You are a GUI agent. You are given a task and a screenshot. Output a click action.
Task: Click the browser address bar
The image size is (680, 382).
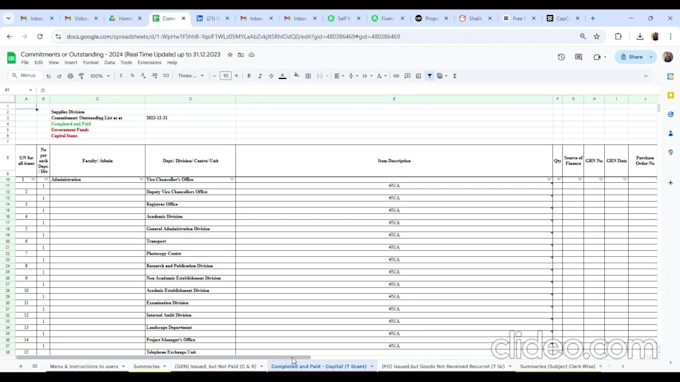pyautogui.click(x=321, y=37)
